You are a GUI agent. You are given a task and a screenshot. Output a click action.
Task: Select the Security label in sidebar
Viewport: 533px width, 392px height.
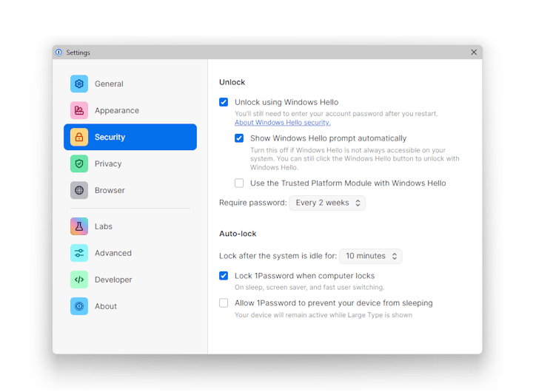(110, 138)
